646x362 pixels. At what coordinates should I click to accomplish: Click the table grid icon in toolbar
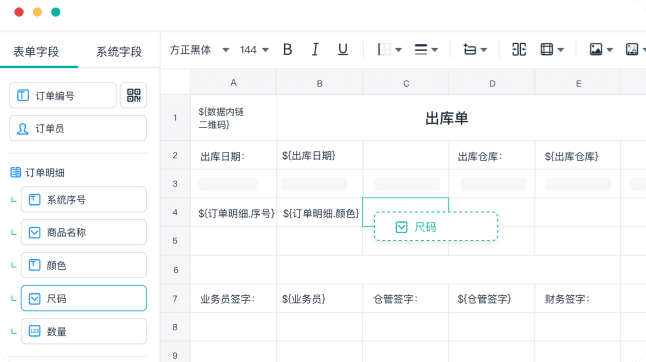click(x=547, y=49)
